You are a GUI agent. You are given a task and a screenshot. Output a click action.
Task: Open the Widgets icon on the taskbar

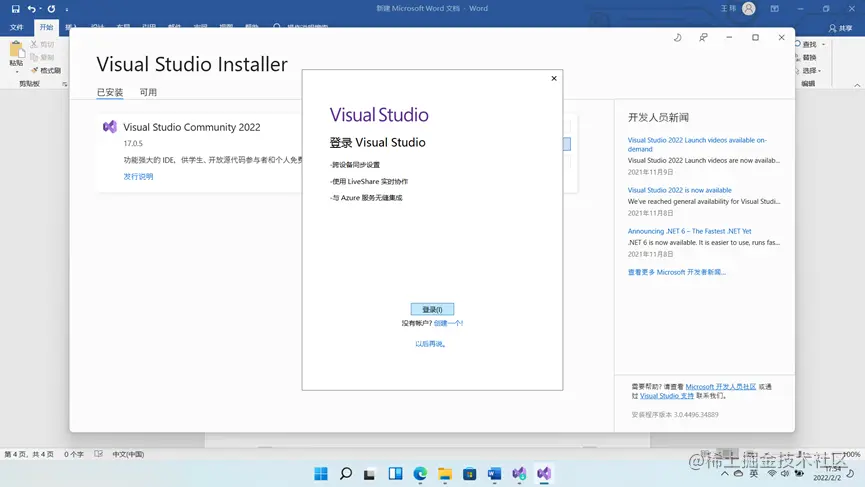[395, 473]
